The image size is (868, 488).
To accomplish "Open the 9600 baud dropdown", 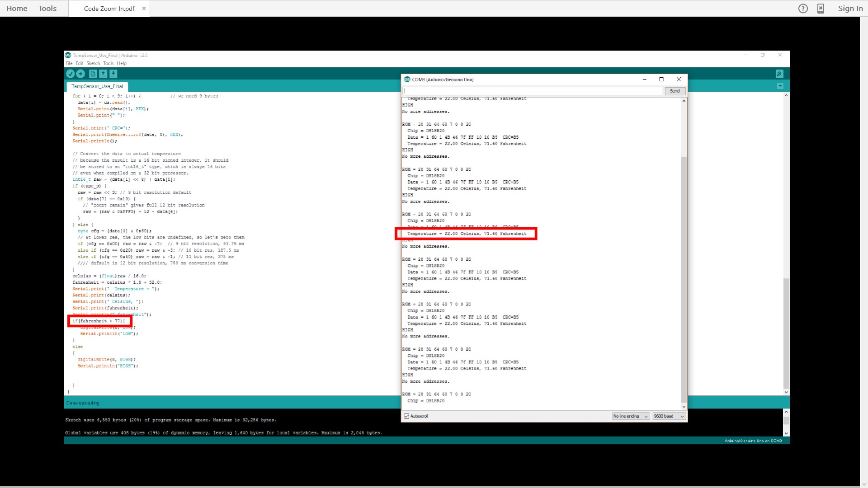I will 669,416.
